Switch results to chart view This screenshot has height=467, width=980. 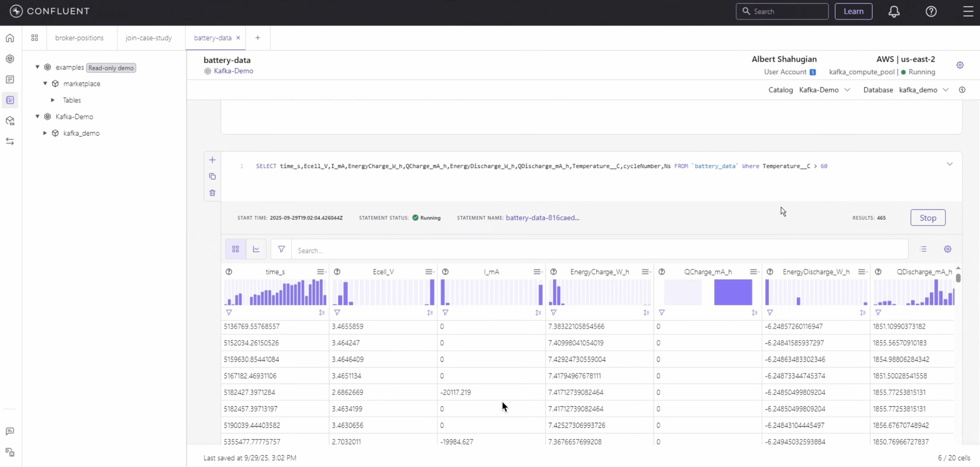click(256, 249)
